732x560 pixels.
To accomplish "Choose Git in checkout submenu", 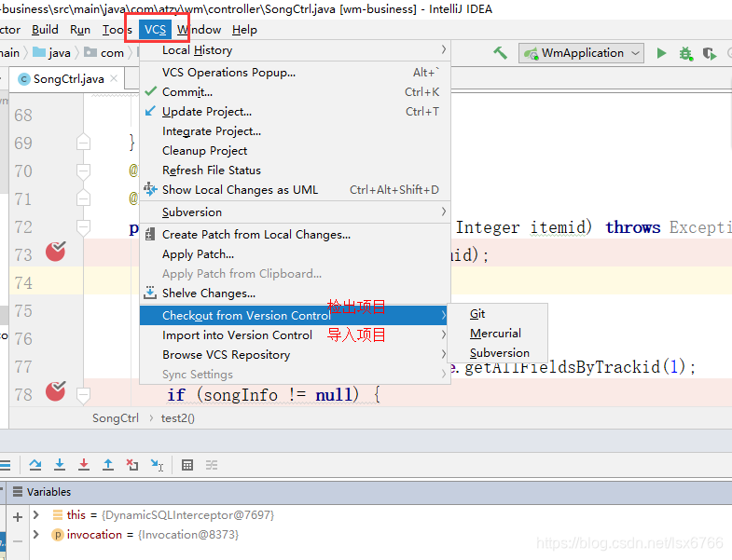I will pyautogui.click(x=497, y=314).
